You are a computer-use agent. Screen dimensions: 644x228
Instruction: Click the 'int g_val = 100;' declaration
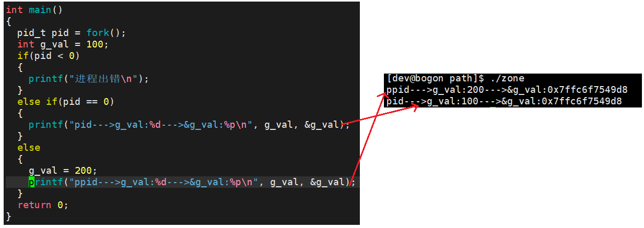point(63,44)
